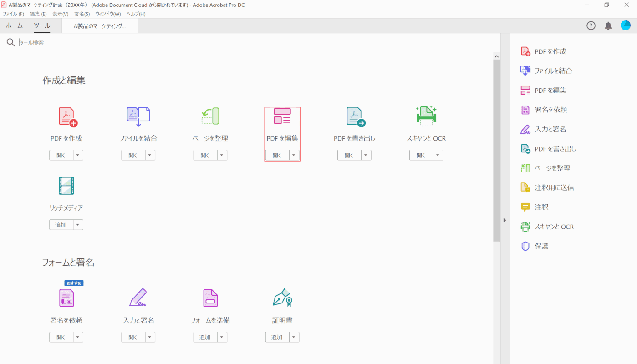This screenshot has height=364, width=637.
Task: Select 注釈 in the right sidebar
Action: 535,207
